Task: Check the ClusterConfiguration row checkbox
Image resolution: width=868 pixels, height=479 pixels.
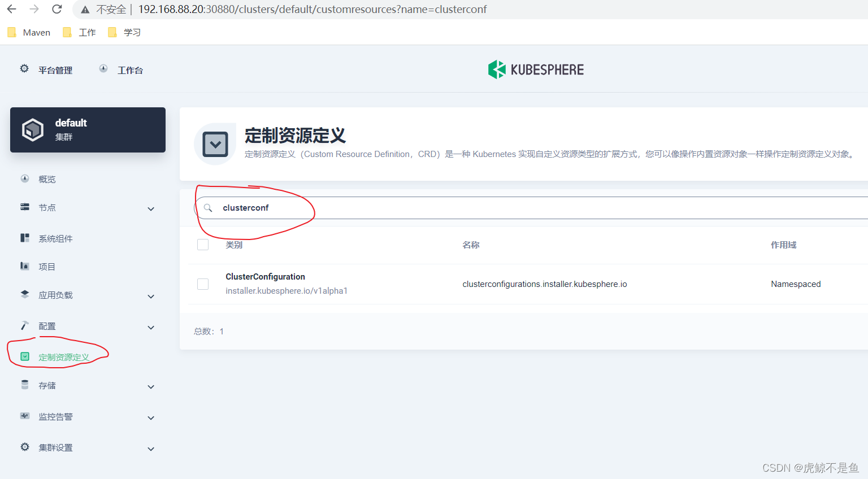Action: 203,284
